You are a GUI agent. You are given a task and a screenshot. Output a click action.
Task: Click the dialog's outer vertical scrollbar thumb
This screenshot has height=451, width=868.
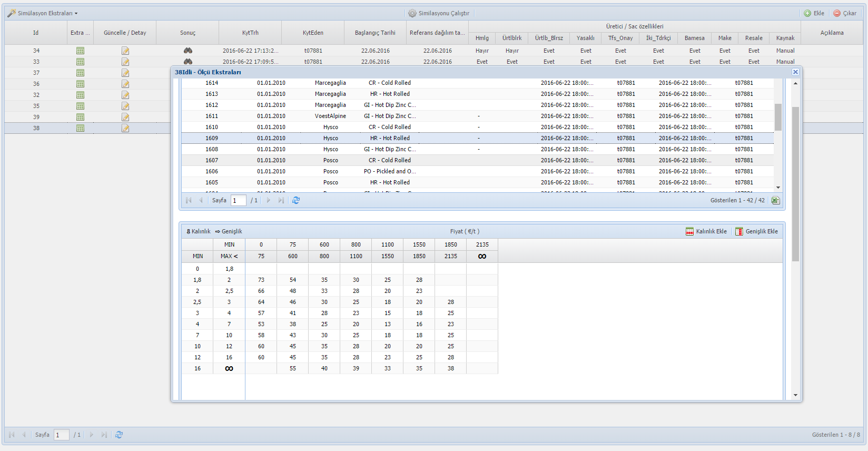pyautogui.click(x=795, y=184)
